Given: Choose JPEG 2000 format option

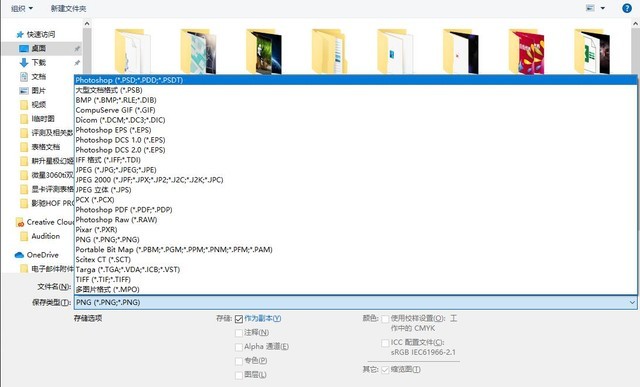Looking at the screenshot, I should (356, 180).
